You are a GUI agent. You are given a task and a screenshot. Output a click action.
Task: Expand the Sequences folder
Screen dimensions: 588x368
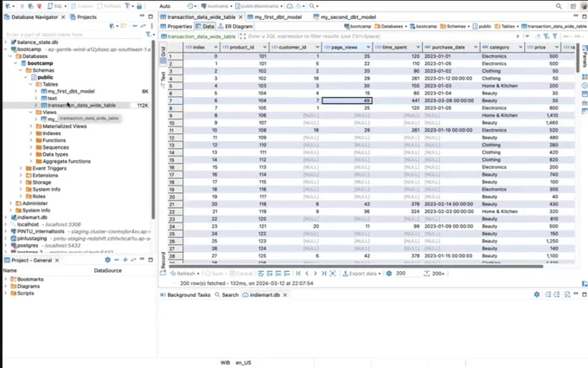[x=31, y=147]
